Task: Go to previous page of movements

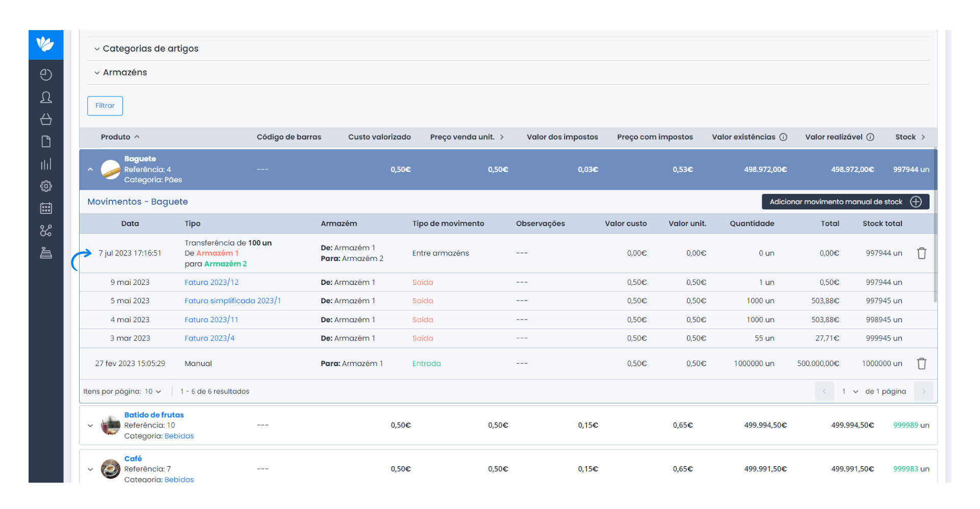Action: pos(824,392)
